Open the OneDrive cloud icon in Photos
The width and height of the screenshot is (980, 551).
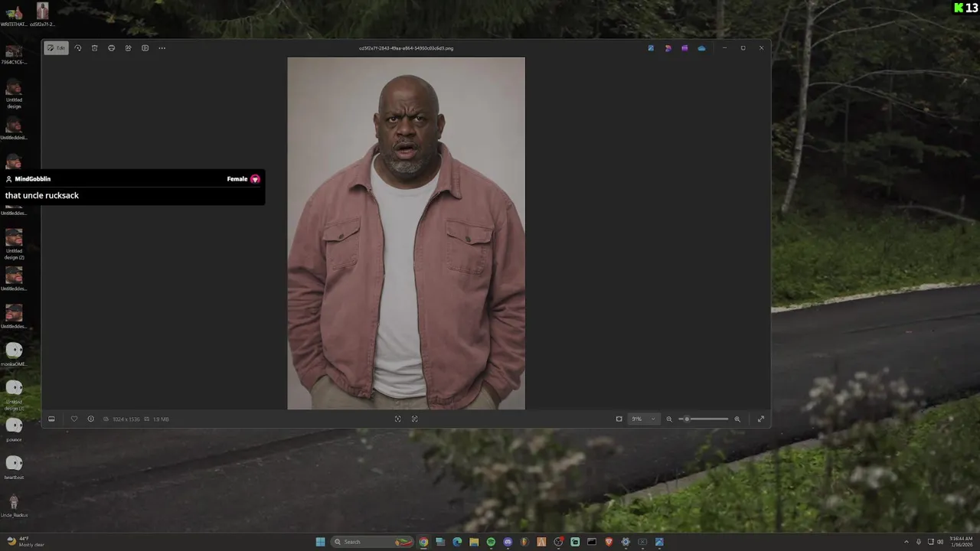coord(701,48)
